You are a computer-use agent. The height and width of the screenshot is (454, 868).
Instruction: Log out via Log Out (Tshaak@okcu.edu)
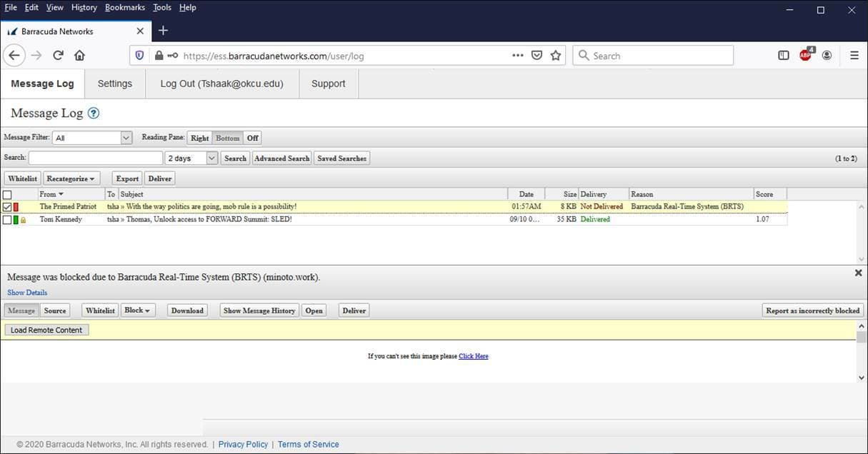(x=222, y=84)
